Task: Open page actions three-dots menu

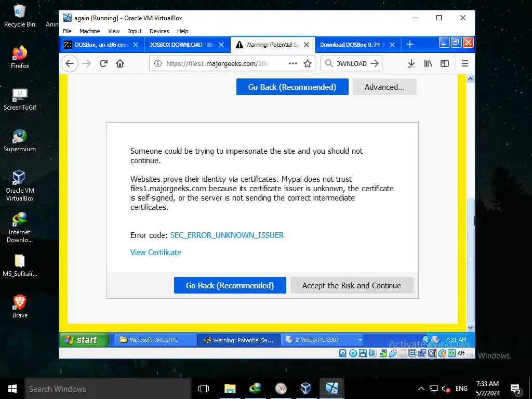Action: 293,63
